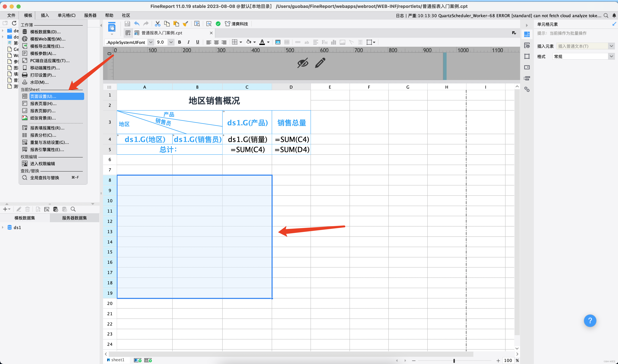618x364 pixels.
Task: Click the cut scissors icon
Action: pyautogui.click(x=158, y=24)
